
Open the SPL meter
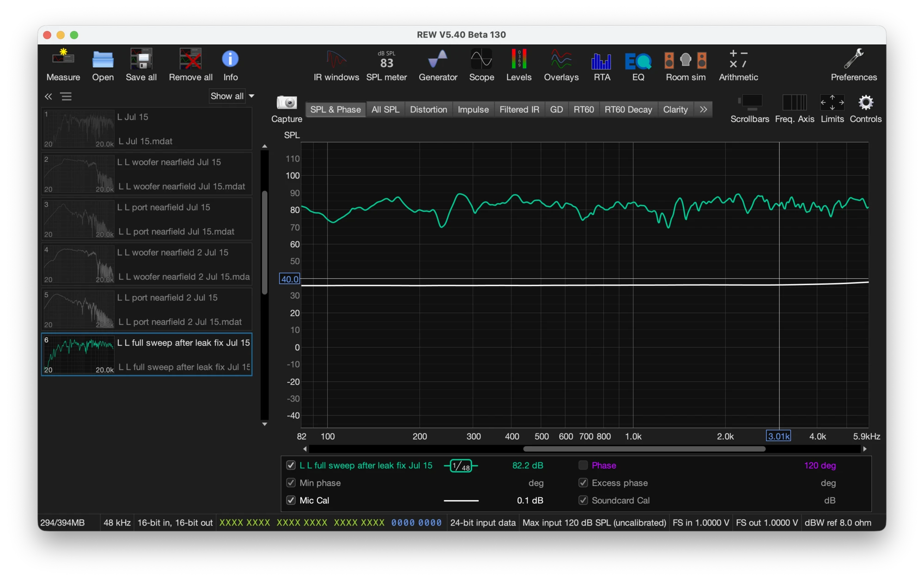pyautogui.click(x=386, y=65)
